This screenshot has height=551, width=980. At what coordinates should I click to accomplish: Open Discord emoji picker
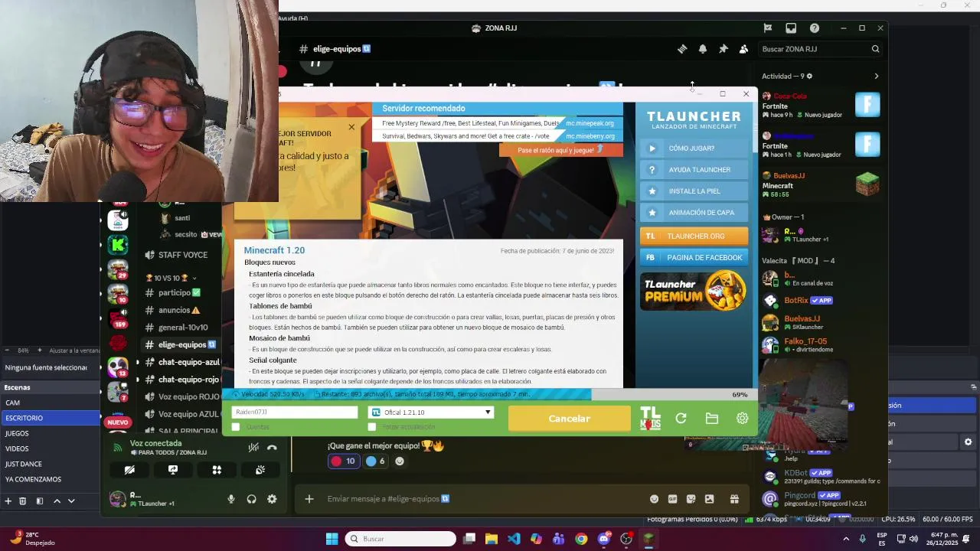654,499
